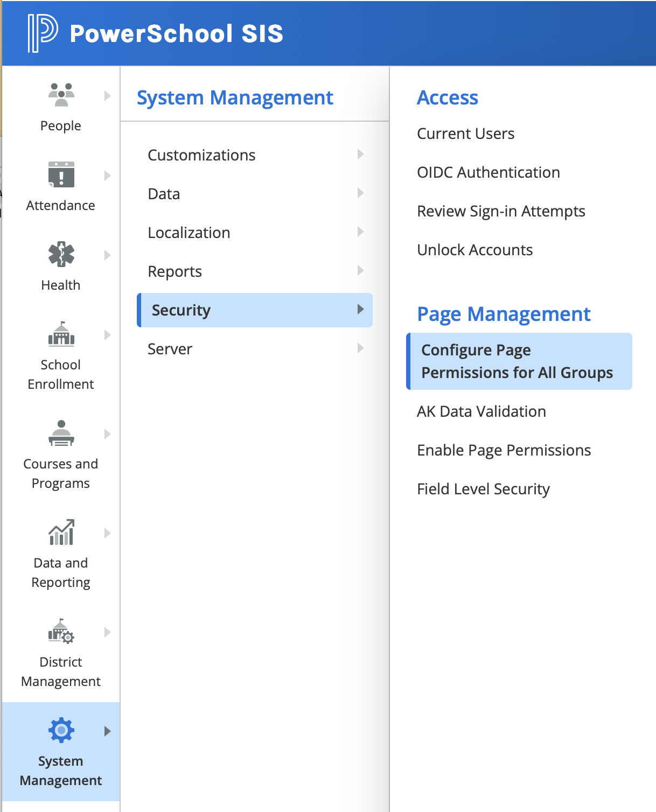Expand the Courses and Programs arrow
The width and height of the screenshot is (656, 812).
(x=108, y=434)
